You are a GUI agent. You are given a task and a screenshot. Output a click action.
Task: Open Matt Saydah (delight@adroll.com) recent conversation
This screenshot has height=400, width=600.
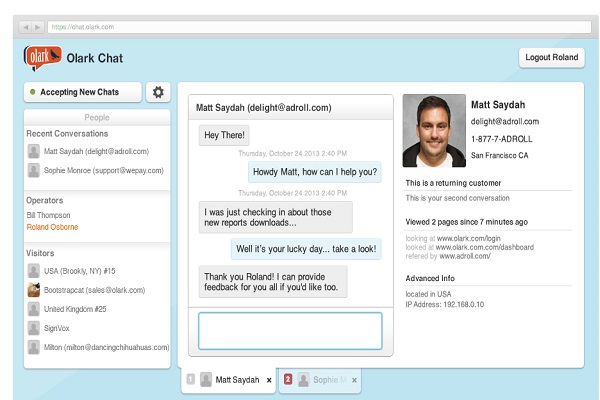[x=96, y=152]
